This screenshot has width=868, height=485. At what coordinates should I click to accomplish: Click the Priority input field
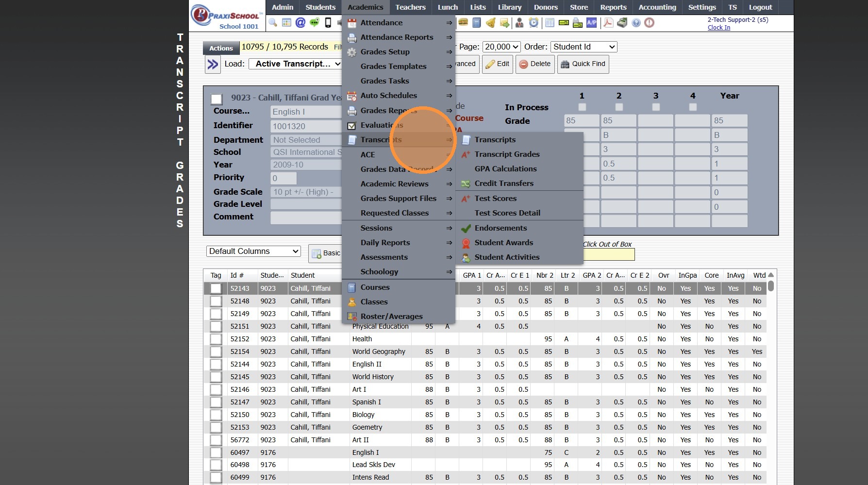[x=283, y=178]
